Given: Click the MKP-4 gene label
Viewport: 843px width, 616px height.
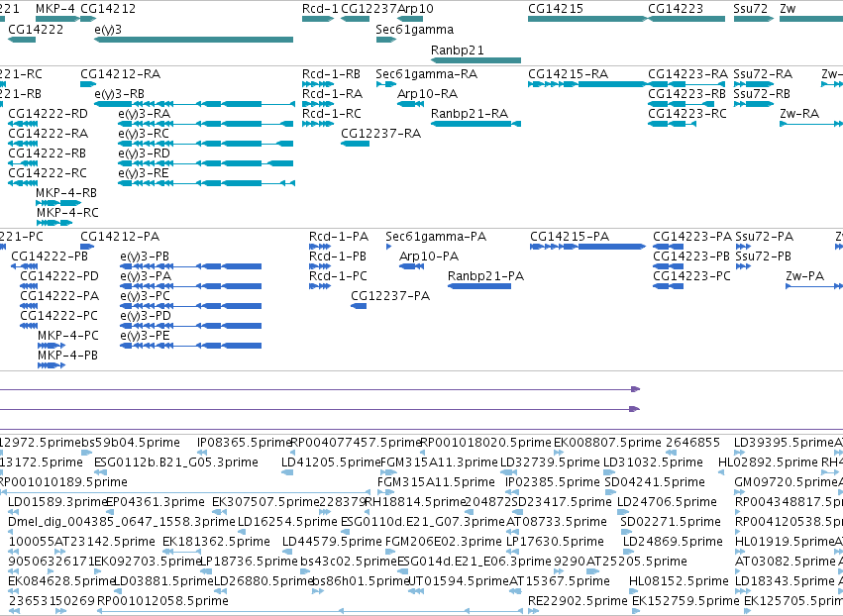Looking at the screenshot, I should 55,9.
